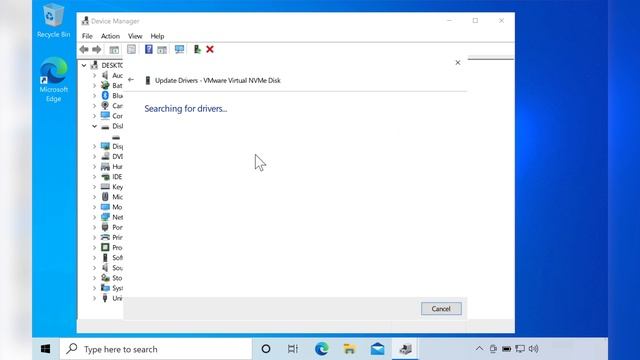Select the IDE controllers icon
640x360 pixels.
click(x=105, y=177)
